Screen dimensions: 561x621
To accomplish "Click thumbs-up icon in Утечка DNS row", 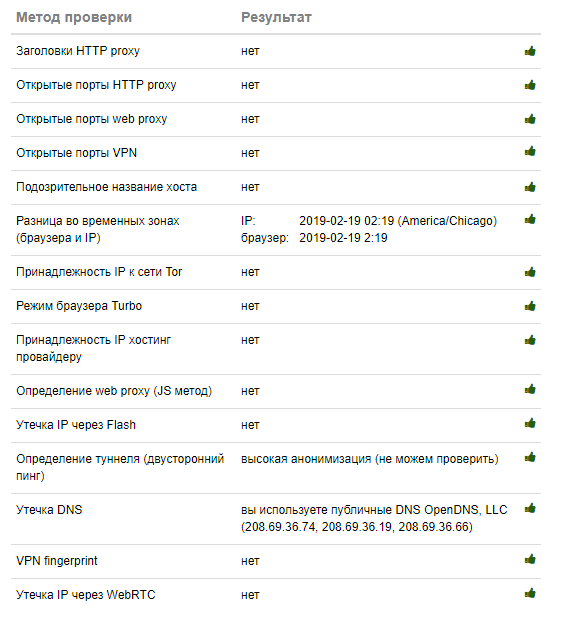I will click(x=530, y=508).
